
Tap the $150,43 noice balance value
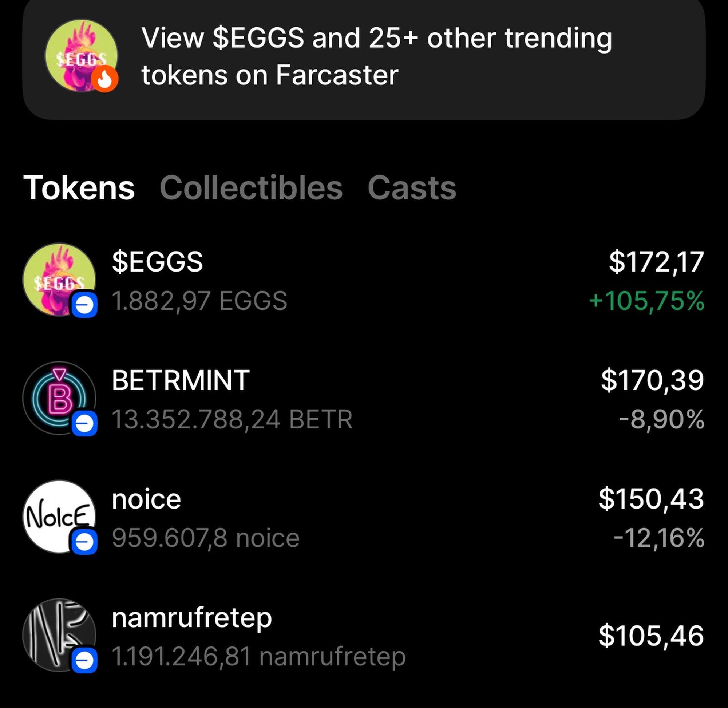(651, 499)
